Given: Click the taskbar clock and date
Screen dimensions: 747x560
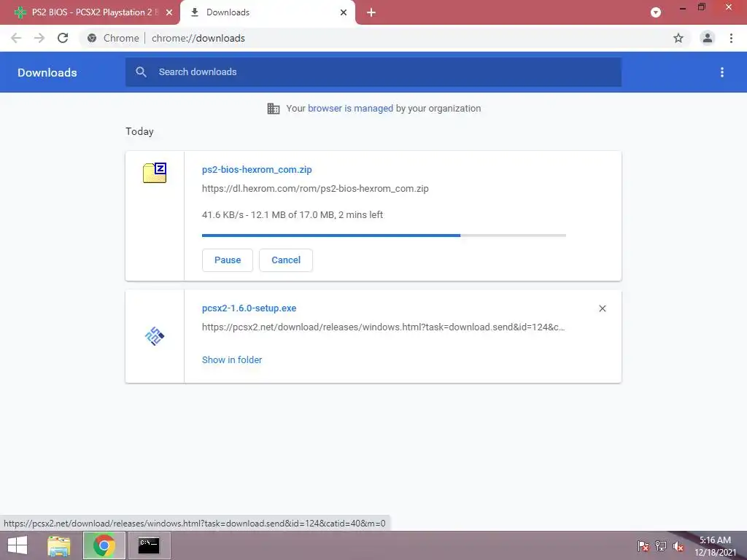Looking at the screenshot, I should [715, 546].
